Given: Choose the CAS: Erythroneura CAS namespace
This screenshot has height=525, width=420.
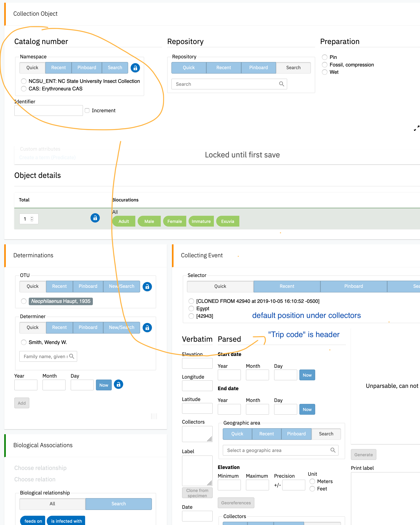Looking at the screenshot, I should click(x=24, y=89).
